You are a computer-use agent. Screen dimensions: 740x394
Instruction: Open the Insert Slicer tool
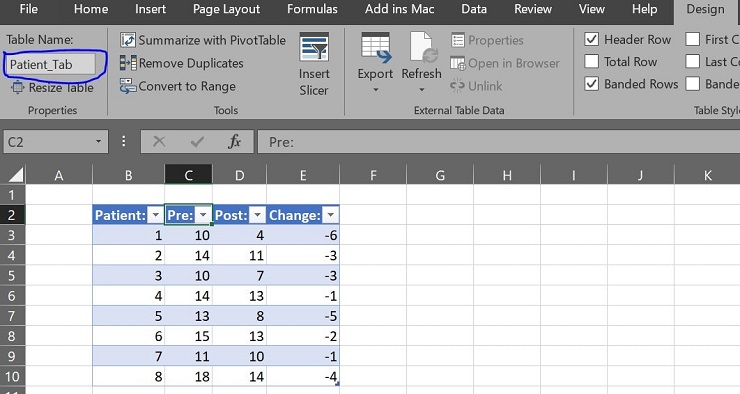tap(314, 64)
